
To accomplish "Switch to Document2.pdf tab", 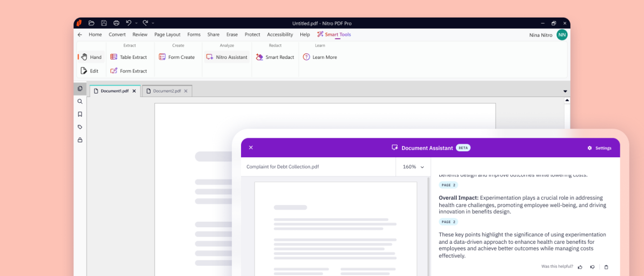I will pos(167,91).
